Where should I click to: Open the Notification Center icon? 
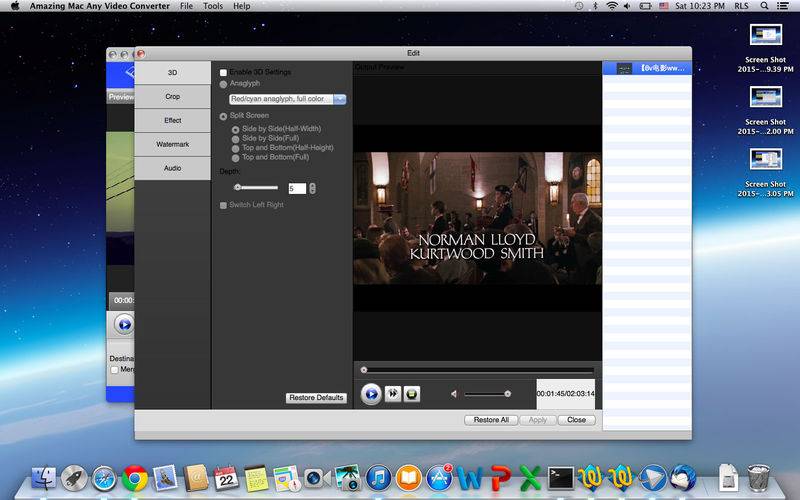click(x=782, y=6)
